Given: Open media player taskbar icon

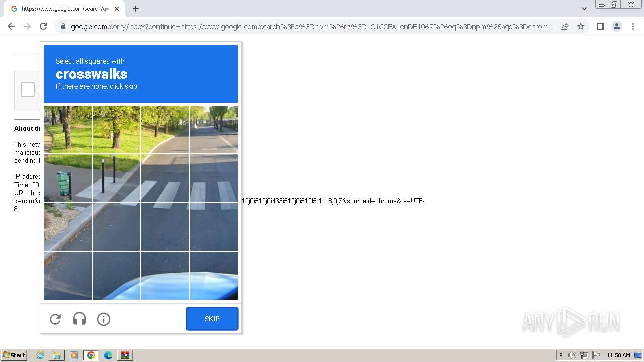Looking at the screenshot, I should click(74, 355).
